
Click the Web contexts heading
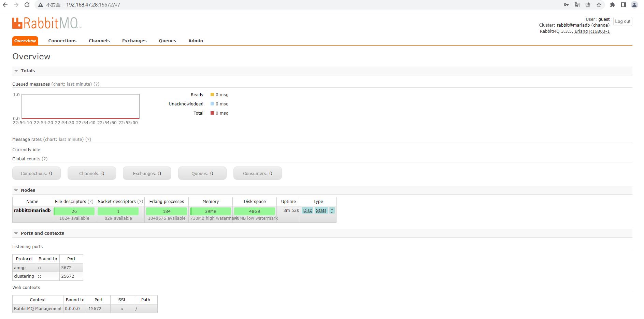26,287
